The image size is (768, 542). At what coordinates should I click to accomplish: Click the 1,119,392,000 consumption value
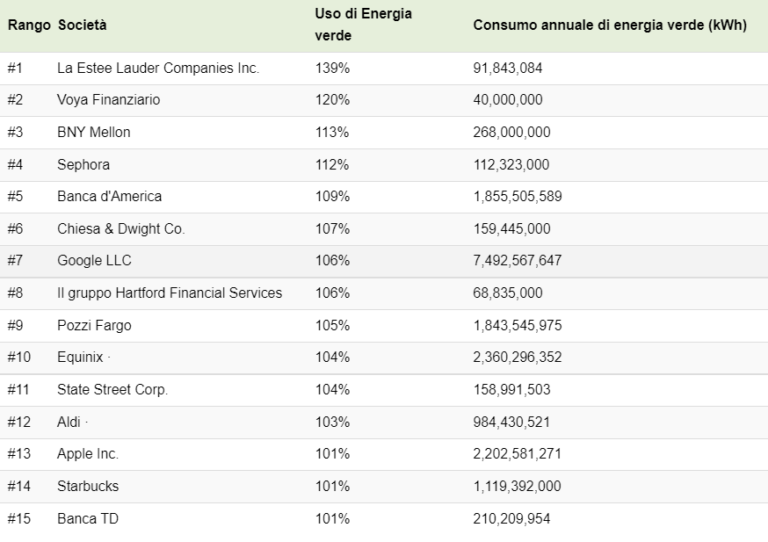point(517,486)
